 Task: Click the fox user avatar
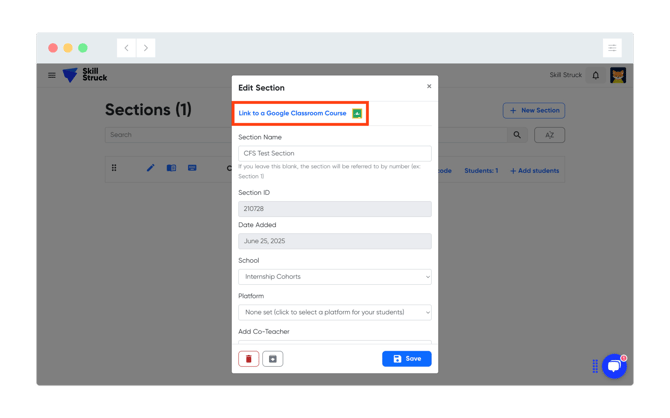tap(618, 75)
